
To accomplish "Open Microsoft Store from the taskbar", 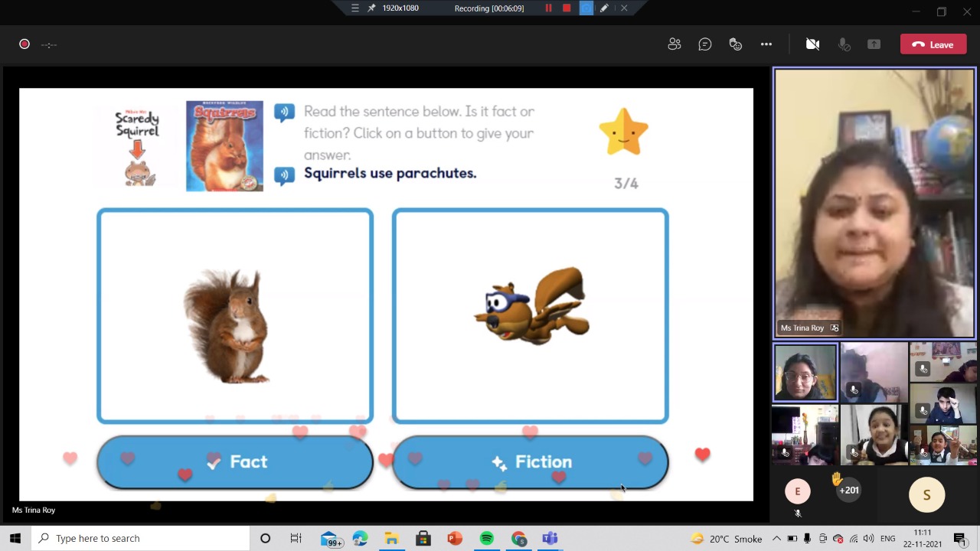I will [x=423, y=539].
